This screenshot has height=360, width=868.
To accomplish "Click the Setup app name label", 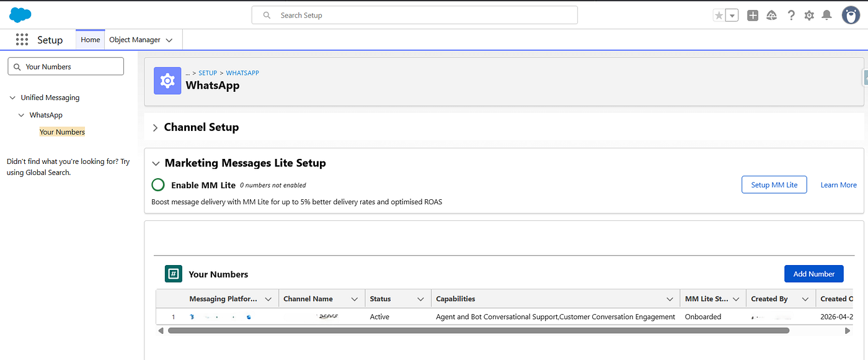I will pyautogui.click(x=50, y=40).
